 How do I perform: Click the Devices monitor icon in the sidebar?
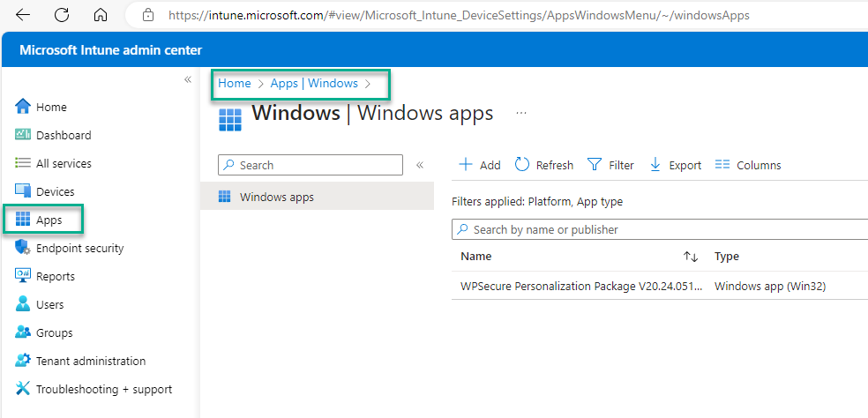[23, 191]
